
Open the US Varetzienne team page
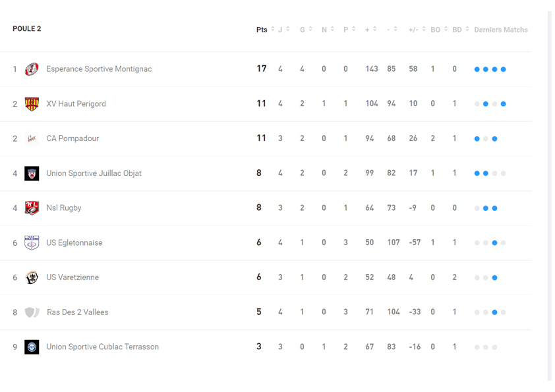click(x=73, y=277)
